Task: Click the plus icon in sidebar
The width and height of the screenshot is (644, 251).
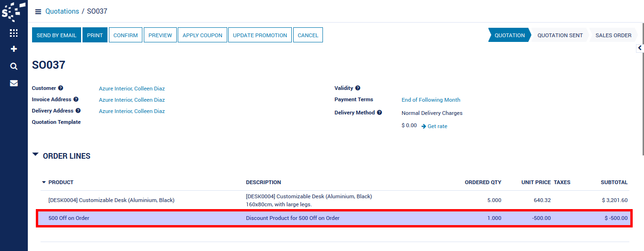Action: (x=14, y=49)
